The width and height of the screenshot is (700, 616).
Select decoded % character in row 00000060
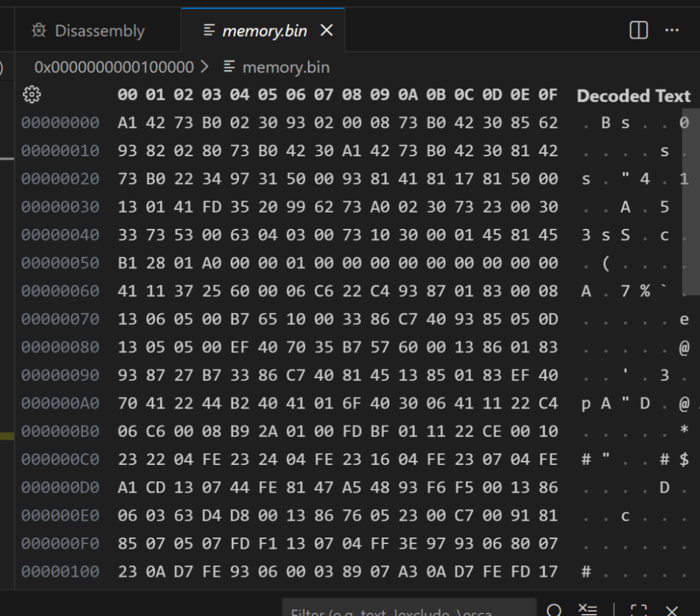(x=645, y=290)
